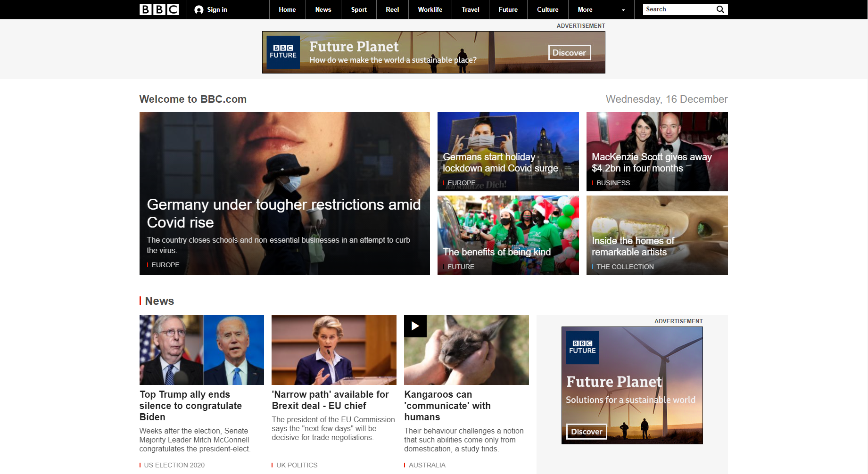
Task: Click the BBC logo in header
Action: pos(159,9)
